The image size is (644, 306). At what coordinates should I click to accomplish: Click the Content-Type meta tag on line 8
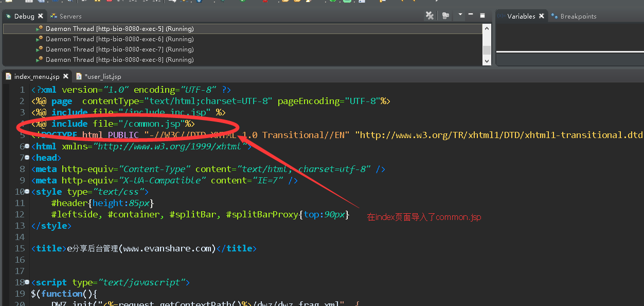click(208, 169)
